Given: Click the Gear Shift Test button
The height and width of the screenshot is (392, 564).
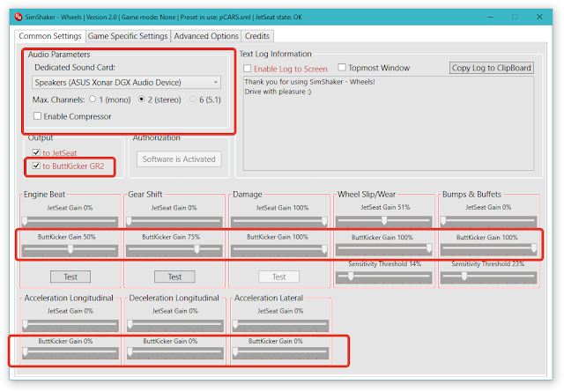Looking at the screenshot, I should pos(174,277).
